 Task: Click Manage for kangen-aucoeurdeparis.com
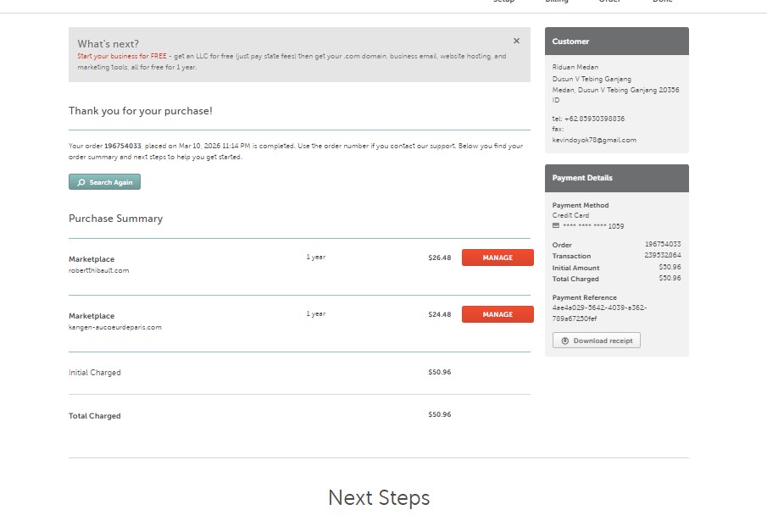pyautogui.click(x=497, y=314)
